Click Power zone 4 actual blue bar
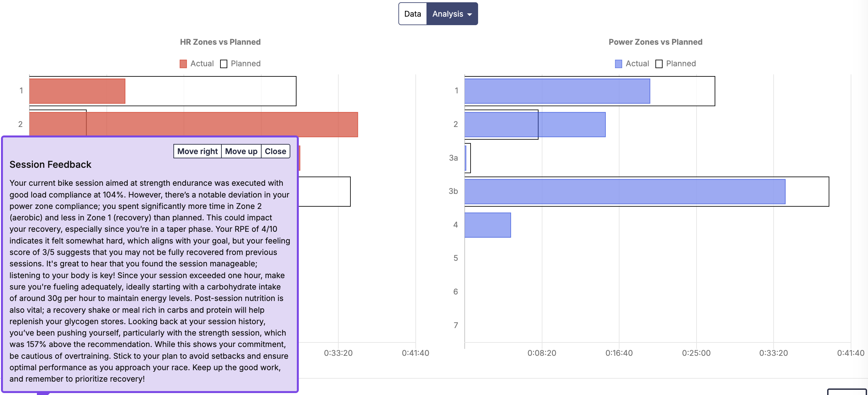This screenshot has height=395, width=868. click(488, 225)
